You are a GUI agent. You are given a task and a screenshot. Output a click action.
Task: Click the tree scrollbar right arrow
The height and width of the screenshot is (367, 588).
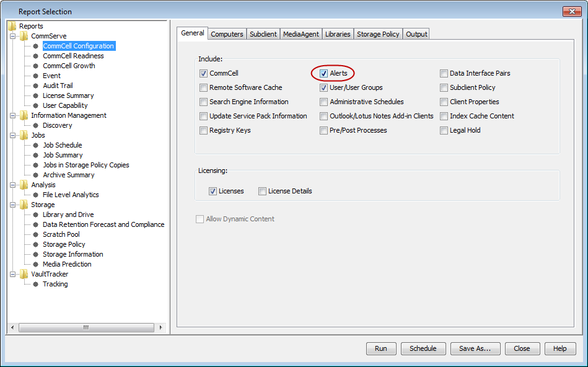[x=161, y=327]
